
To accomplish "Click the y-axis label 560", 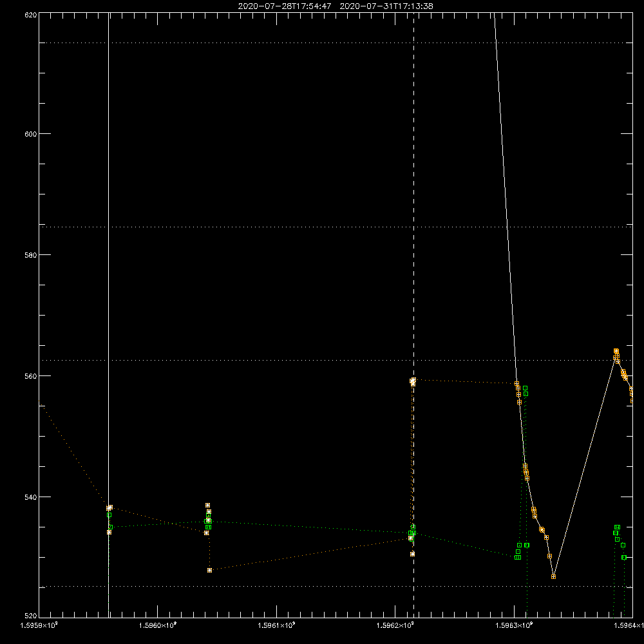I will 31,376.
